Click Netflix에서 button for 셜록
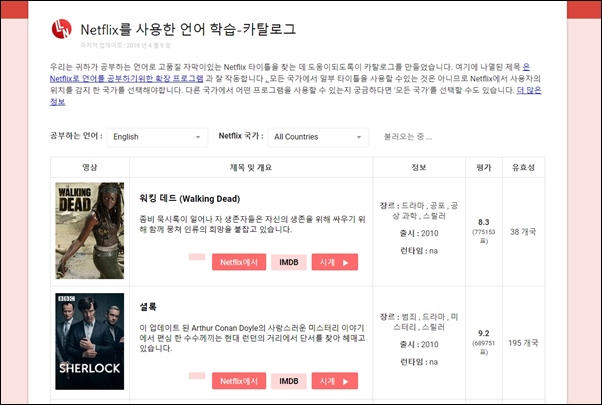 pyautogui.click(x=239, y=381)
